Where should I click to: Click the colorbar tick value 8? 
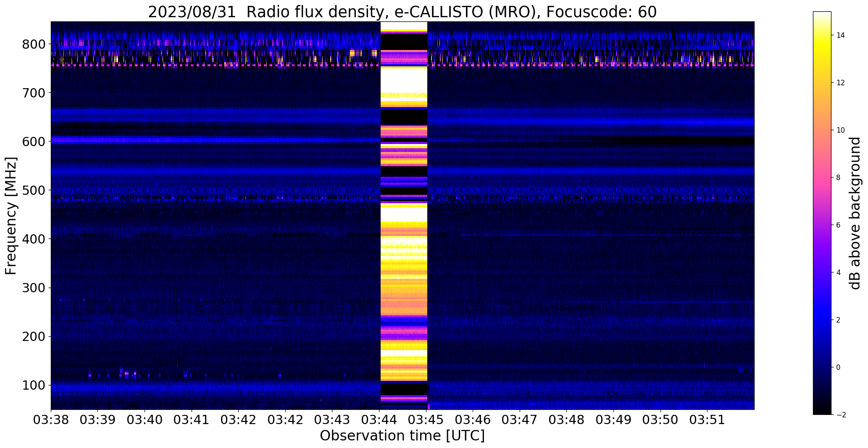point(839,178)
